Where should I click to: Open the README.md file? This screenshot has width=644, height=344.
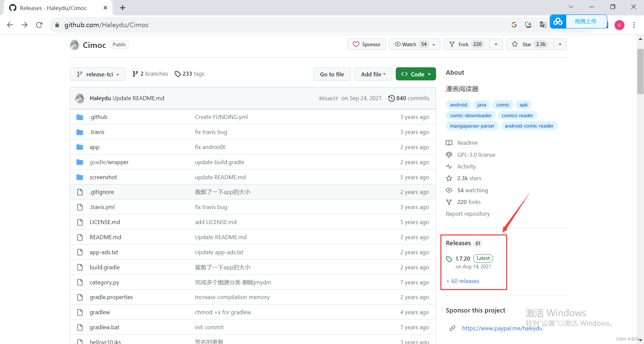(x=105, y=237)
